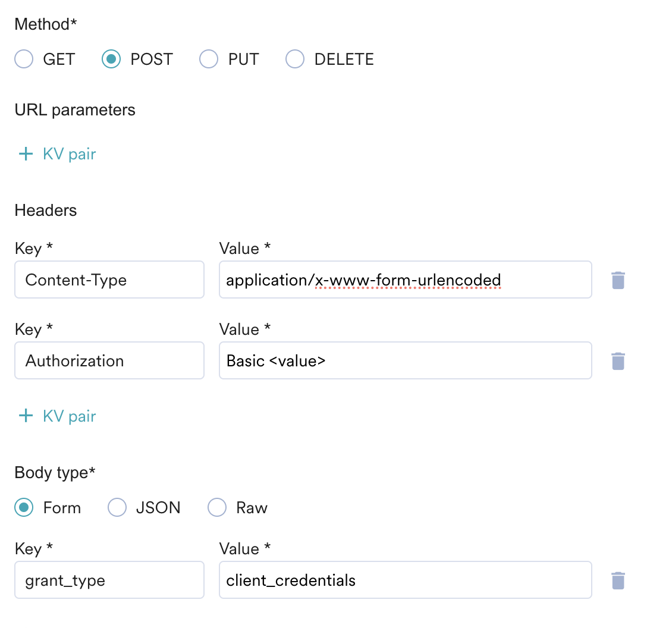Click plus icon under Headers section
The width and height of the screenshot is (672, 628).
pos(26,415)
